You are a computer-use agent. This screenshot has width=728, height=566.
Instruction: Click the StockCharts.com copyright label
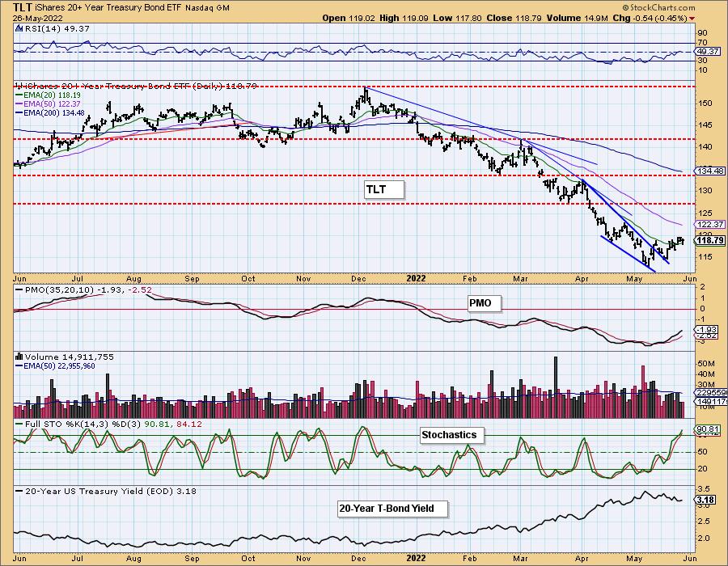[x=658, y=7]
